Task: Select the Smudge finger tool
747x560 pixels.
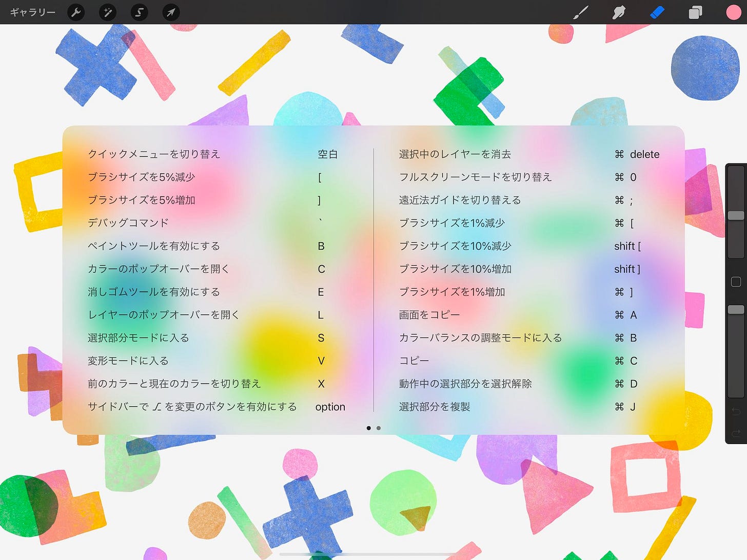Action: click(619, 12)
